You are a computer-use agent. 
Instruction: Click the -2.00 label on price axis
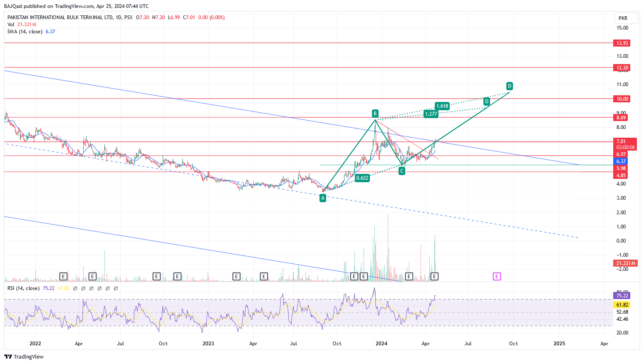[x=622, y=269]
